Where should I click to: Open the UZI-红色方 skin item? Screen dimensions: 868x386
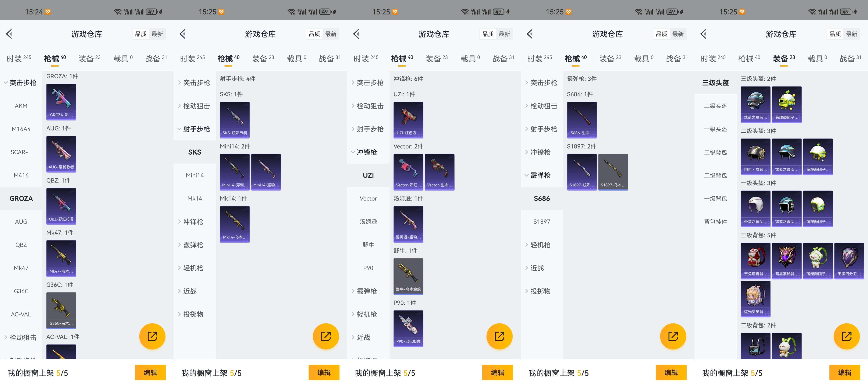pyautogui.click(x=408, y=120)
